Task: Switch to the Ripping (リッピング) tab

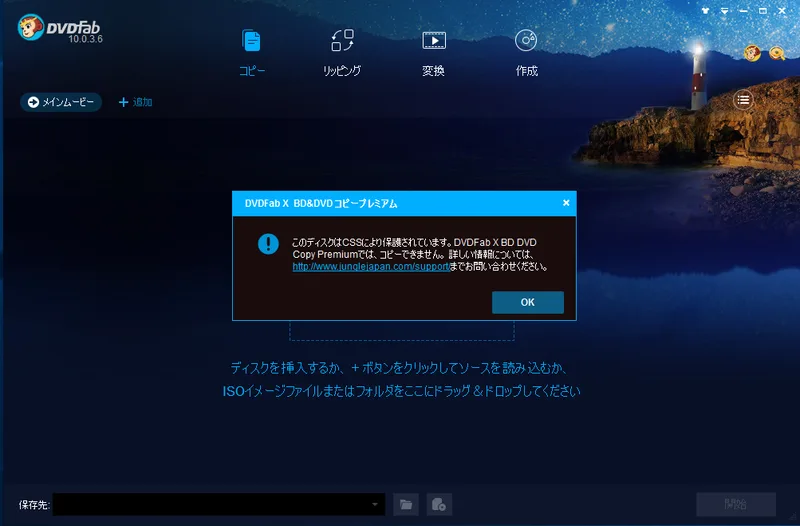Action: 342,53
